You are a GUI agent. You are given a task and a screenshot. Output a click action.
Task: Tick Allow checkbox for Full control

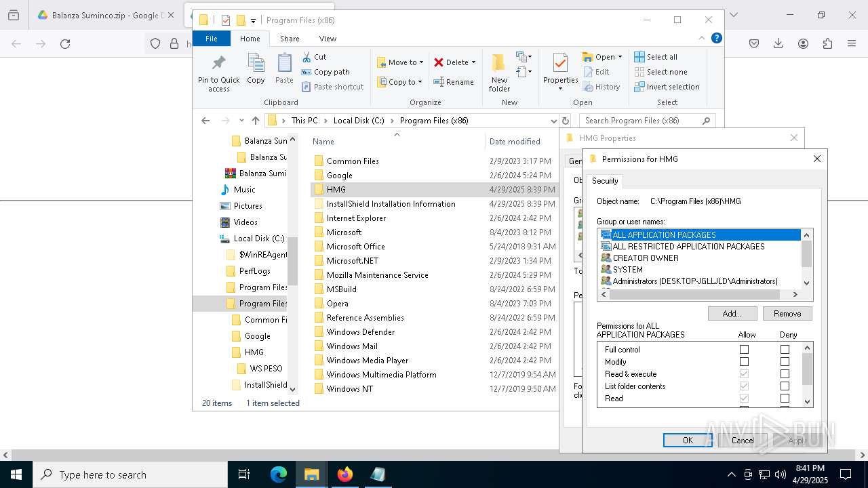[744, 350]
